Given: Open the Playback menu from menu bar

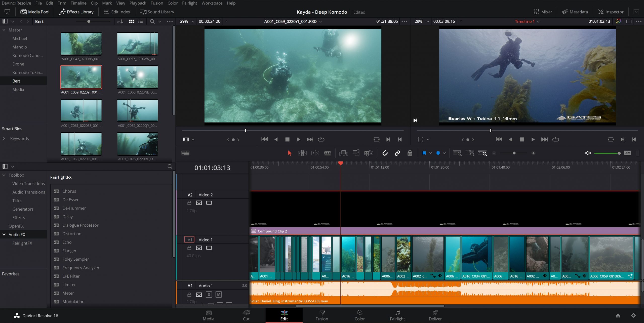Looking at the screenshot, I should pyautogui.click(x=137, y=3).
